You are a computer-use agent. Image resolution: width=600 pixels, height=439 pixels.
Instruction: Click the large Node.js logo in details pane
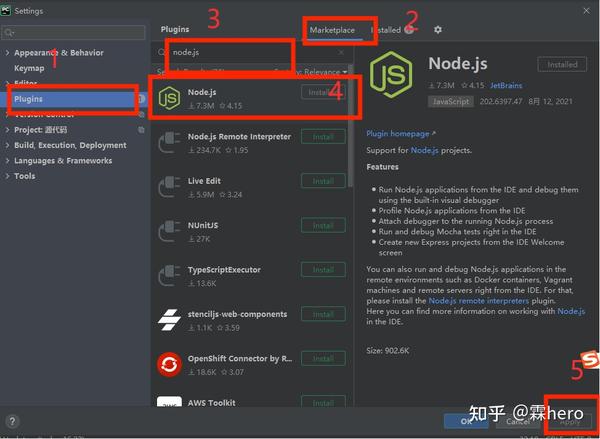391,75
